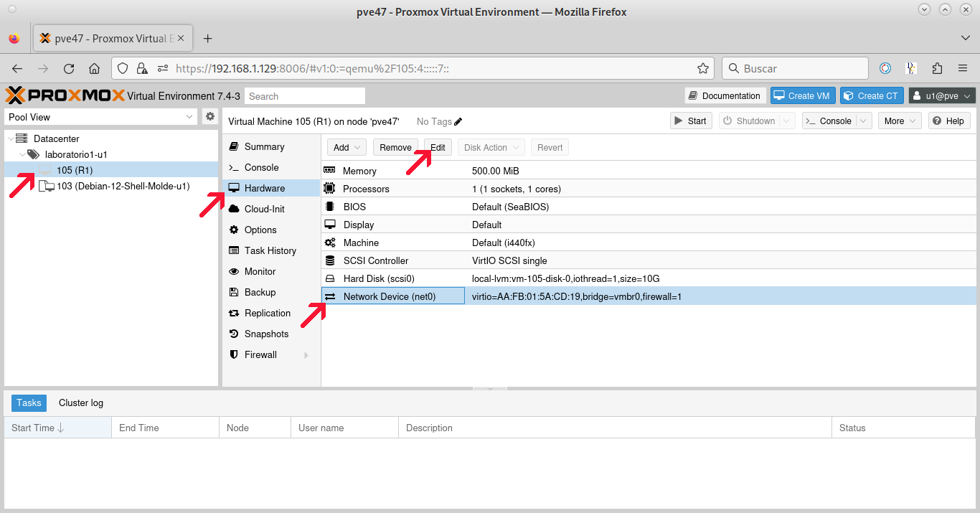980x513 pixels.
Task: Click the Edit hardware button
Action: 438,147
